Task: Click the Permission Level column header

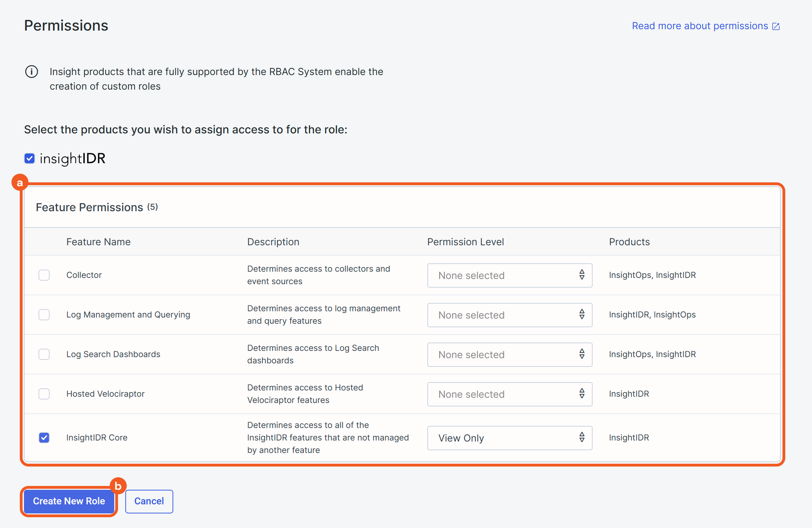Action: (x=465, y=242)
